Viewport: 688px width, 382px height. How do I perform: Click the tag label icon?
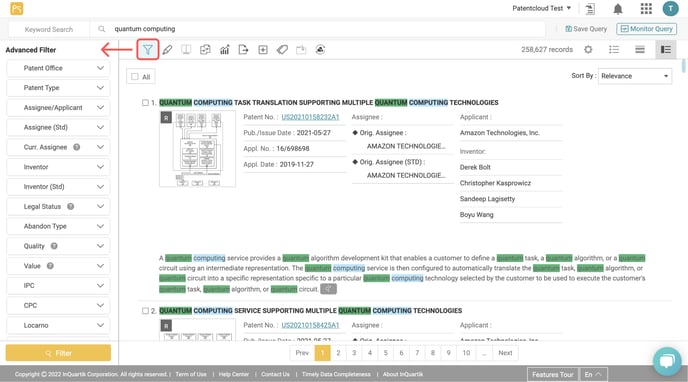click(x=282, y=50)
